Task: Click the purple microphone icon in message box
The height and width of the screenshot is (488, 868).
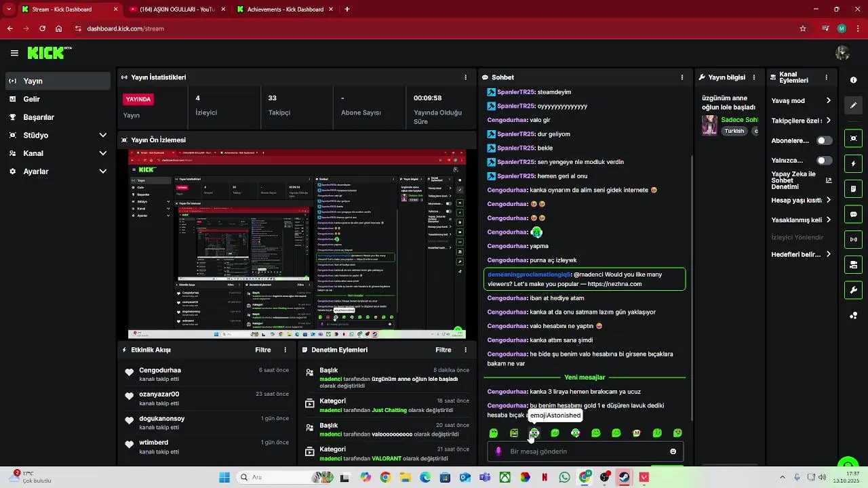Action: (498, 451)
